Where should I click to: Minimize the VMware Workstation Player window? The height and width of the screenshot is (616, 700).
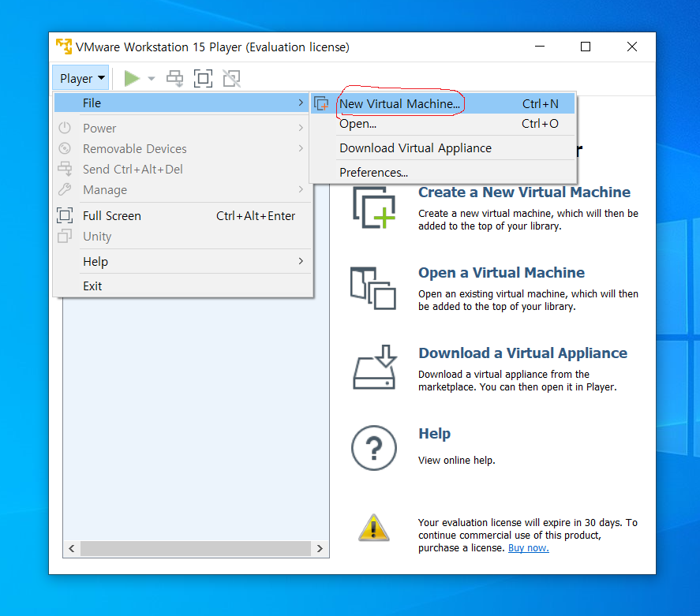(x=540, y=47)
